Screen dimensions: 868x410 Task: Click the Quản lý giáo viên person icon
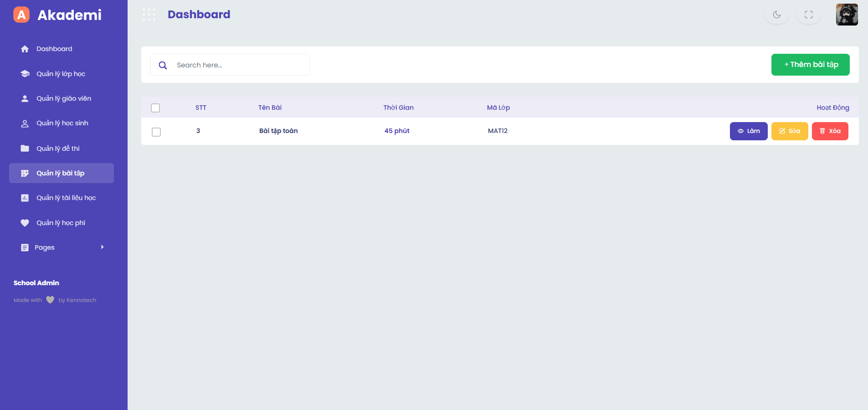tap(25, 98)
